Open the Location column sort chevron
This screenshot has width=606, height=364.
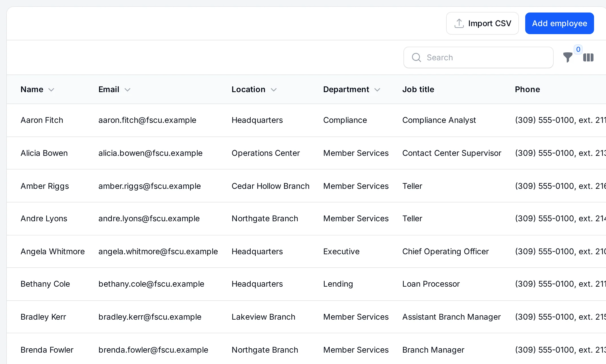click(x=274, y=90)
